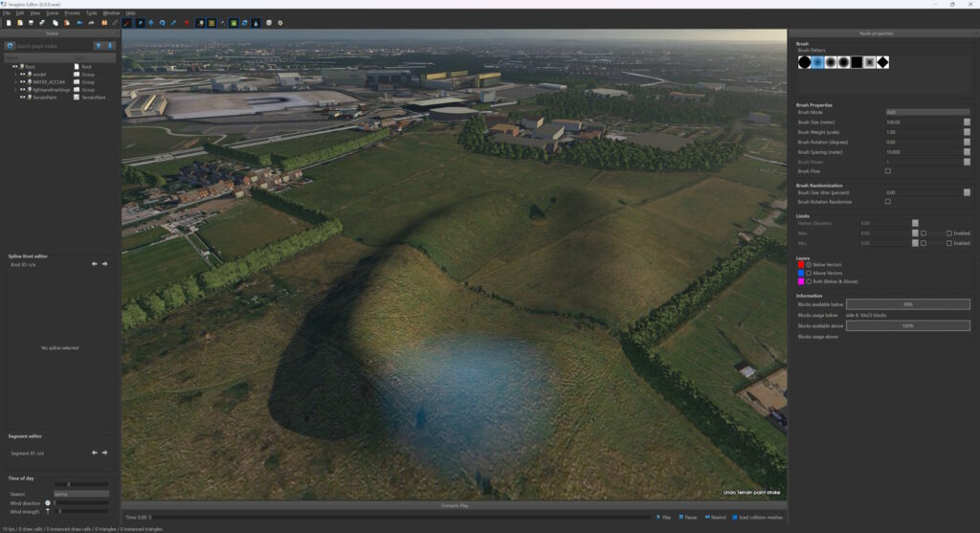Screen dimensions: 980x533
Task: Click the Search graph nodes field
Action: [x=54, y=46]
